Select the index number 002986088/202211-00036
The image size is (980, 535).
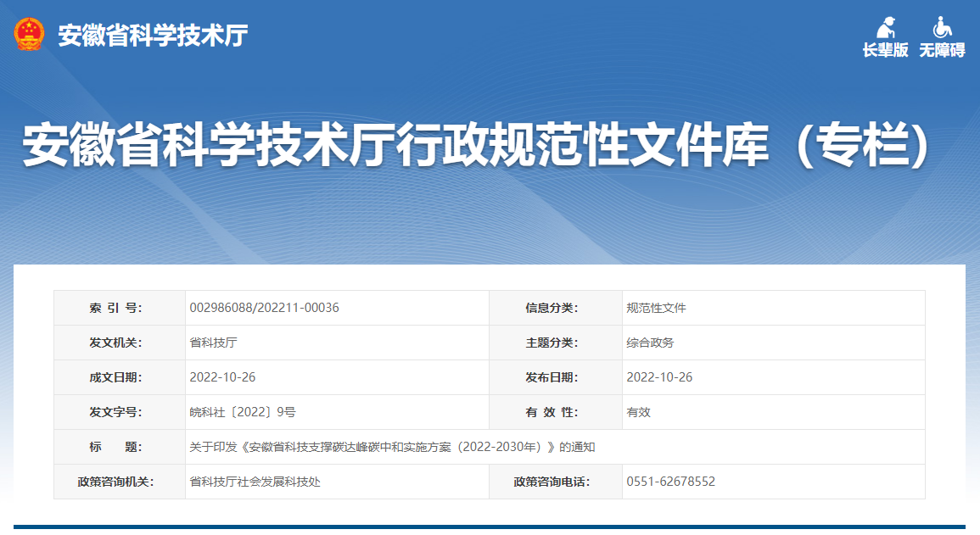click(x=264, y=307)
